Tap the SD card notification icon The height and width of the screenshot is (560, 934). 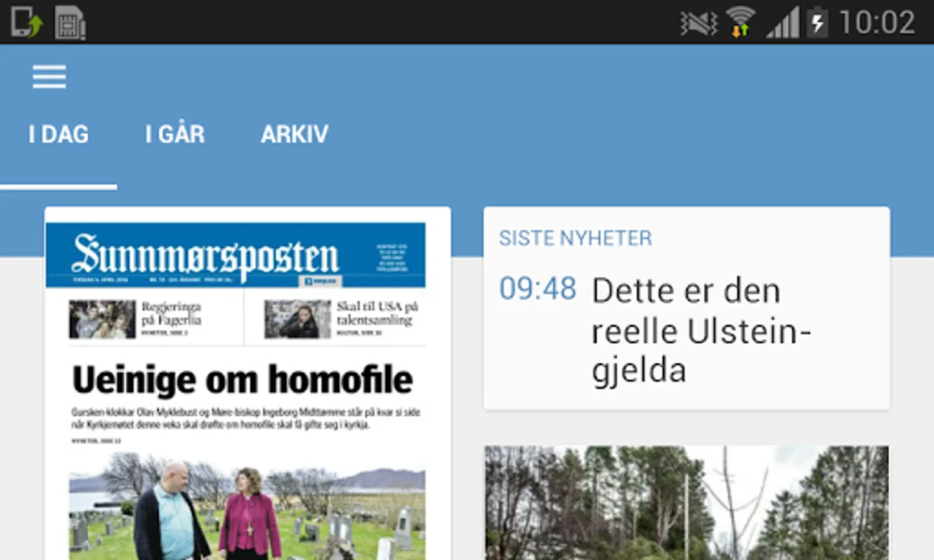click(x=70, y=23)
